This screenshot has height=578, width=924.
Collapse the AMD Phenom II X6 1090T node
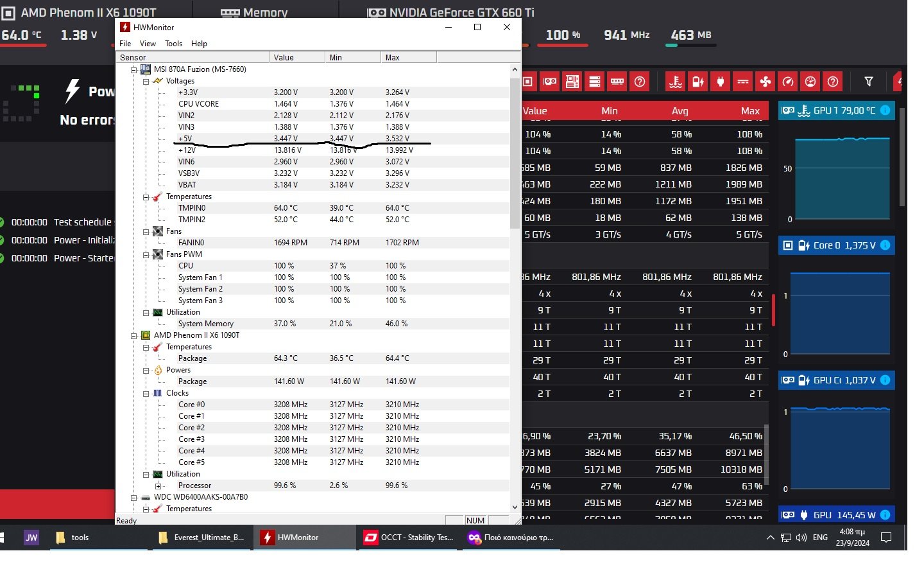[x=134, y=336]
